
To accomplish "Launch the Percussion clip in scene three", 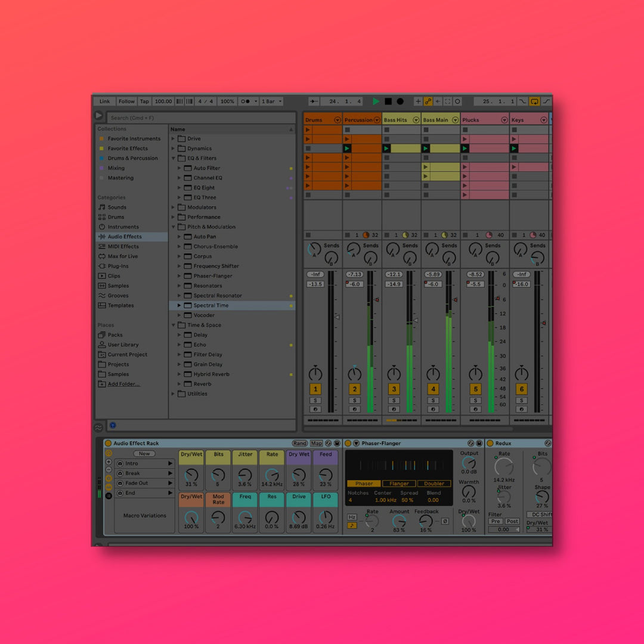I will (347, 148).
